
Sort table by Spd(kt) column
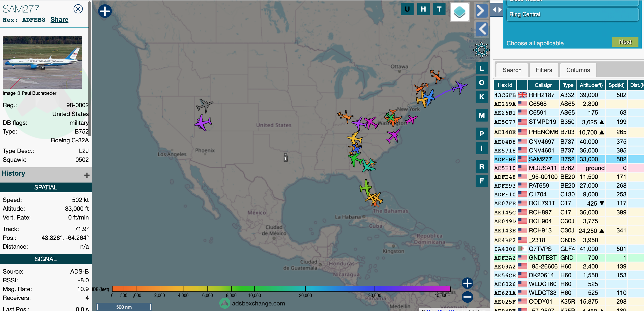pos(616,85)
